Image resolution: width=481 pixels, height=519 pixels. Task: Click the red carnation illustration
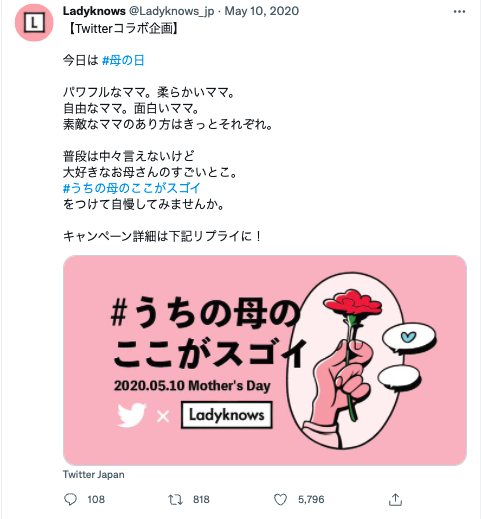tap(353, 305)
